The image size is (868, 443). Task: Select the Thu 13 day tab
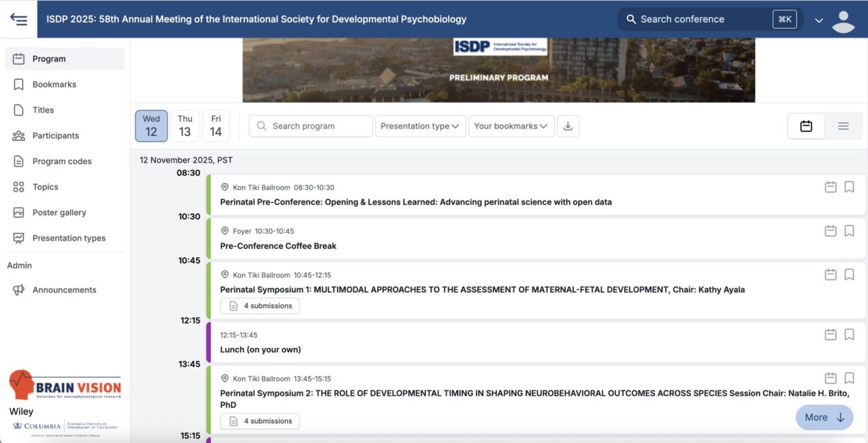tap(185, 126)
